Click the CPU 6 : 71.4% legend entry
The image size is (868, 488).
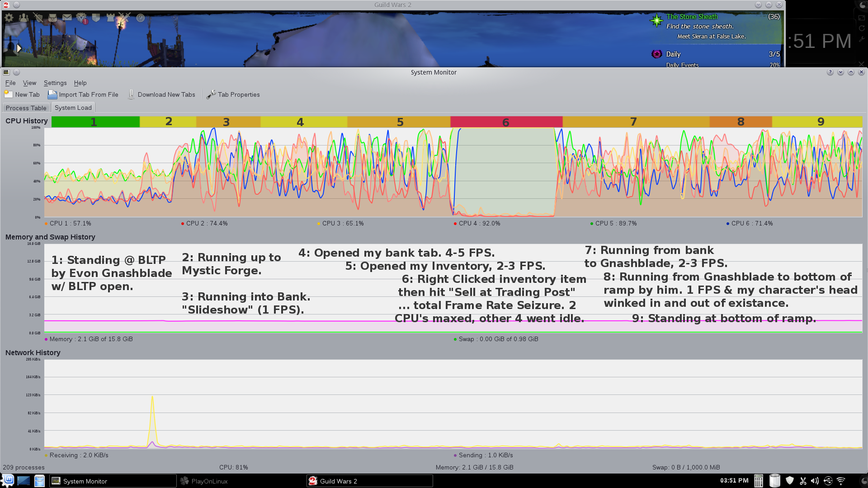click(x=750, y=224)
